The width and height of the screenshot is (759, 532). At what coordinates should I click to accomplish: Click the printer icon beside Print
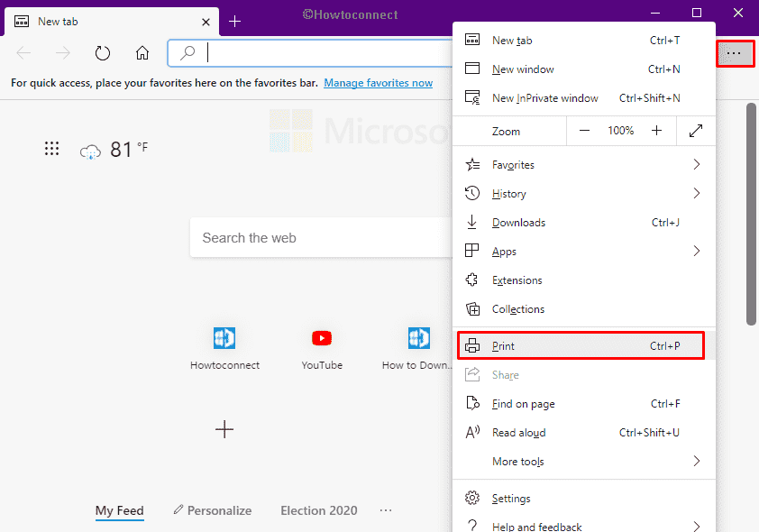pos(471,345)
